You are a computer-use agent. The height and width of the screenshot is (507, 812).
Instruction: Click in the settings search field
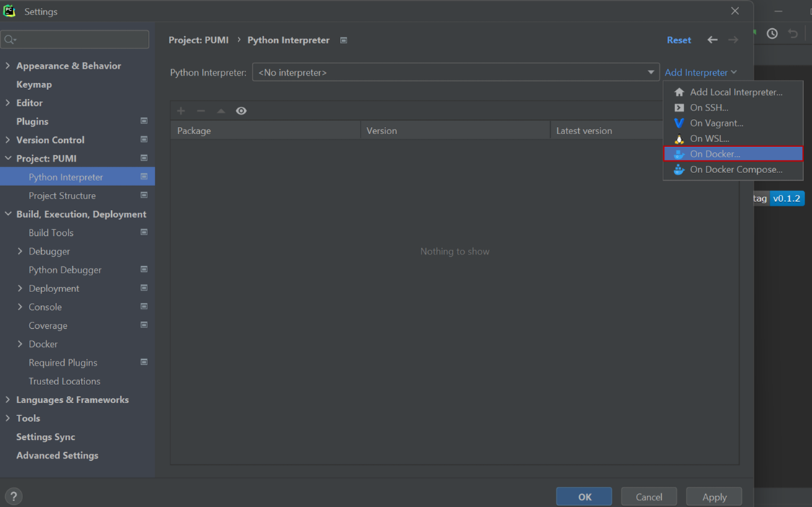(x=75, y=40)
